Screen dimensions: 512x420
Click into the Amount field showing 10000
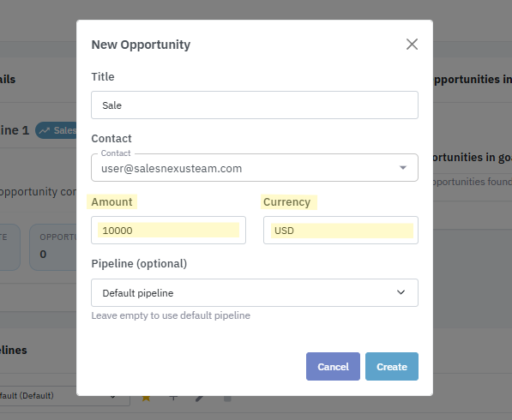pos(168,230)
